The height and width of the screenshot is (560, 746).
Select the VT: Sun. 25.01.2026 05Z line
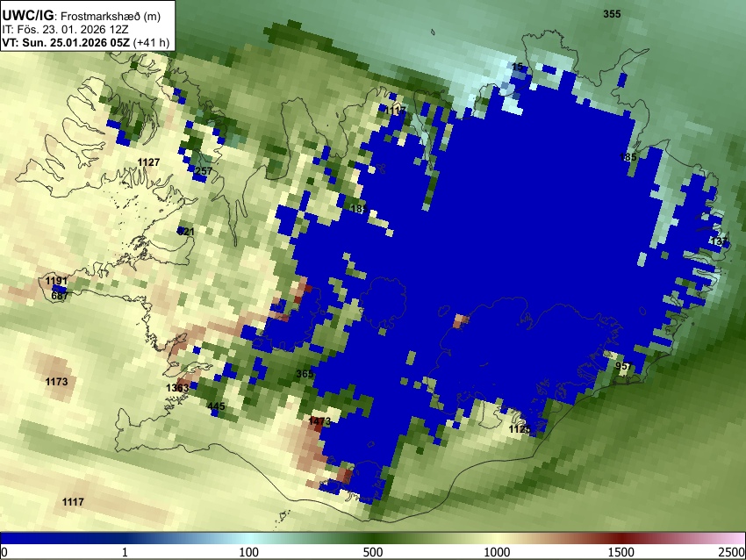pyautogui.click(x=66, y=42)
